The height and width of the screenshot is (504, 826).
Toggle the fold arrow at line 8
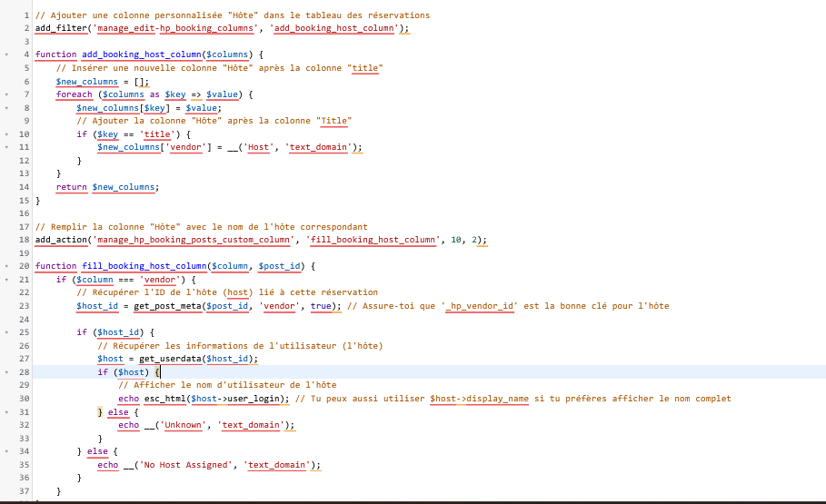click(x=7, y=108)
